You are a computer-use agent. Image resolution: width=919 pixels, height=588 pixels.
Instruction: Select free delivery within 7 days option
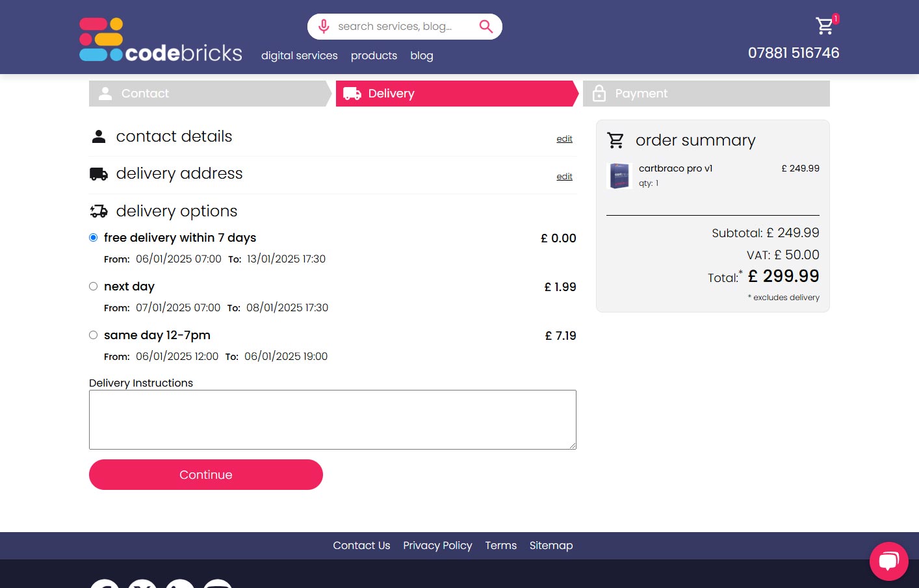[x=94, y=238]
